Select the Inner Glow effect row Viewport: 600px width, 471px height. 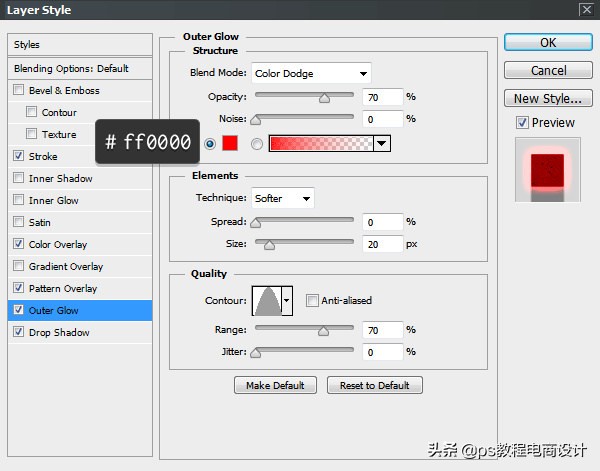tap(80, 200)
